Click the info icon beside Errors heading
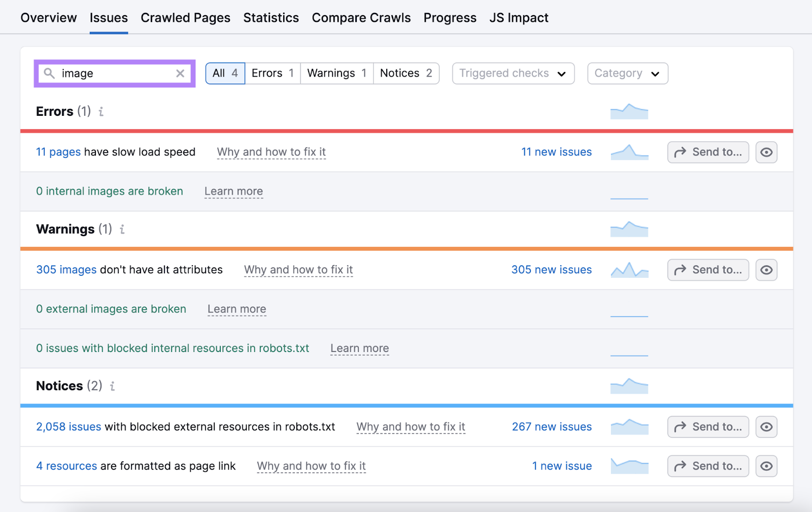 [100, 112]
